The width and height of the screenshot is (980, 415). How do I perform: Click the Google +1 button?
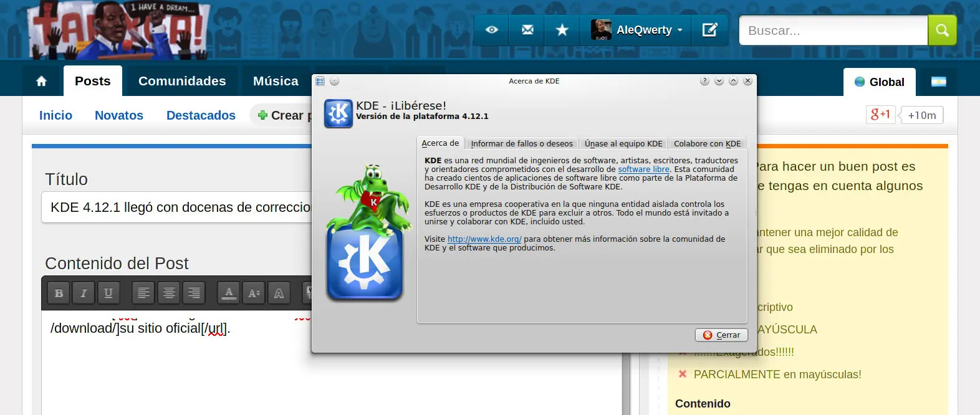pyautogui.click(x=880, y=115)
